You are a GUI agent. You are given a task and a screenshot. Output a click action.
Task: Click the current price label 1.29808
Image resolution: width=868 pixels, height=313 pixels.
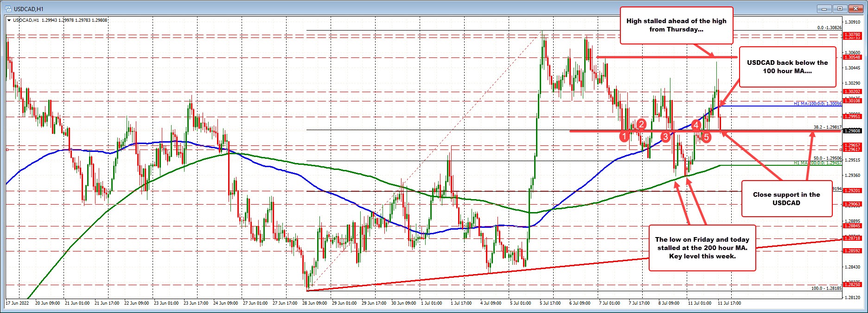tap(852, 131)
